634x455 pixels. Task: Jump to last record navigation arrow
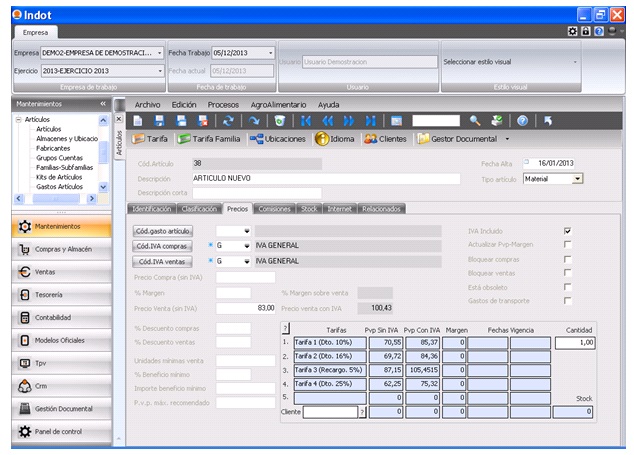click(371, 120)
